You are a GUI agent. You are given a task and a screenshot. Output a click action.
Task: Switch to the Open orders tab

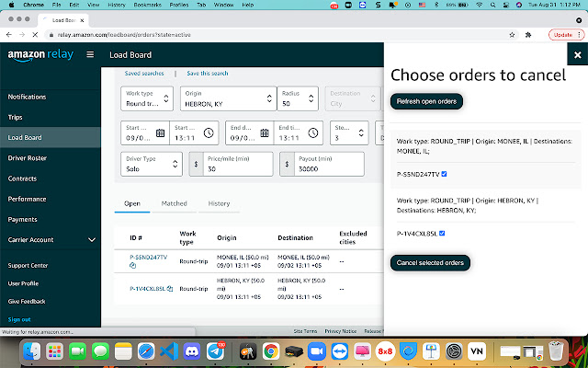pyautogui.click(x=132, y=203)
